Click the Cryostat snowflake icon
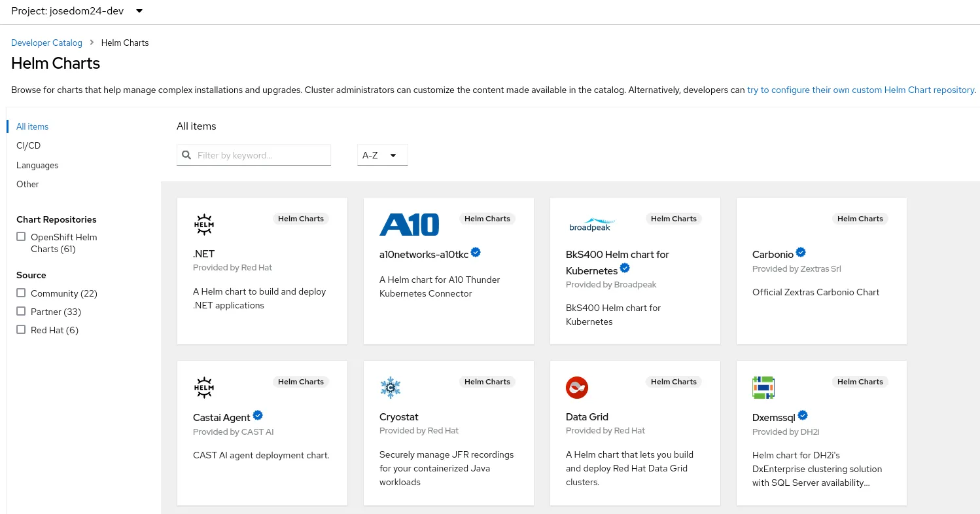 tap(391, 388)
